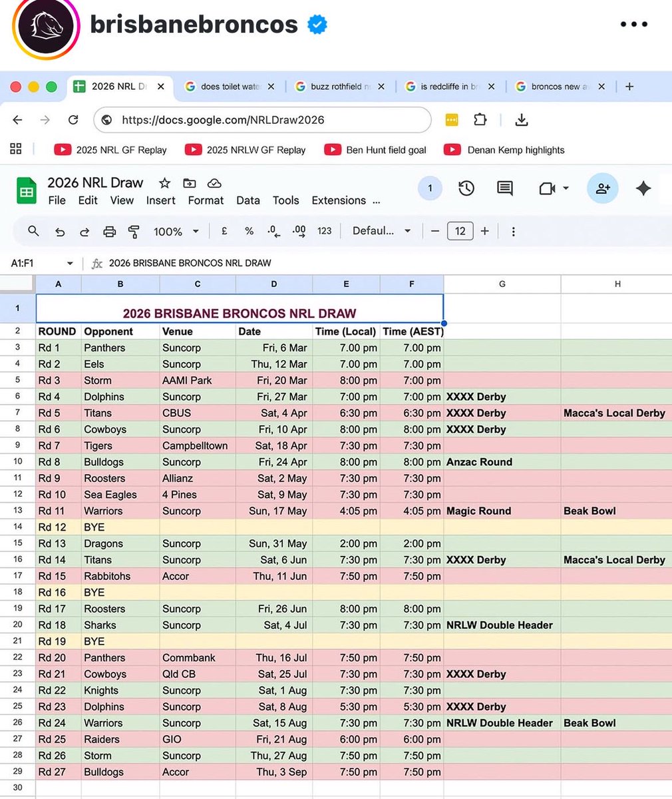Open the File menu
This screenshot has height=799, width=672.
tap(57, 200)
